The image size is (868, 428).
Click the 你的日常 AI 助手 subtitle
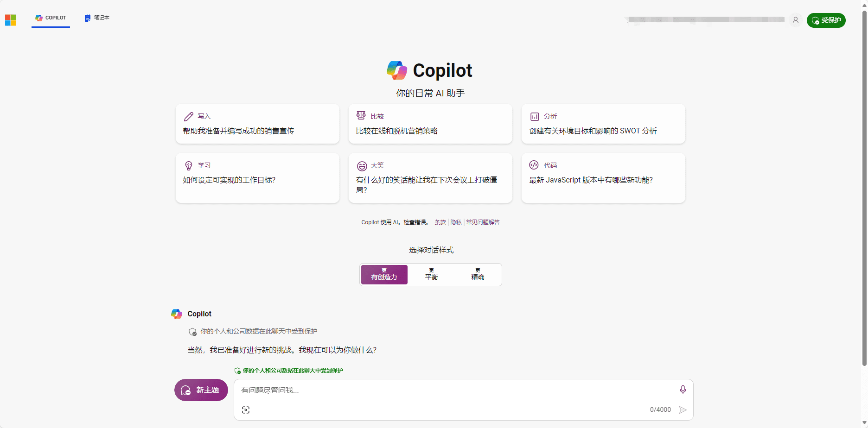click(x=430, y=93)
